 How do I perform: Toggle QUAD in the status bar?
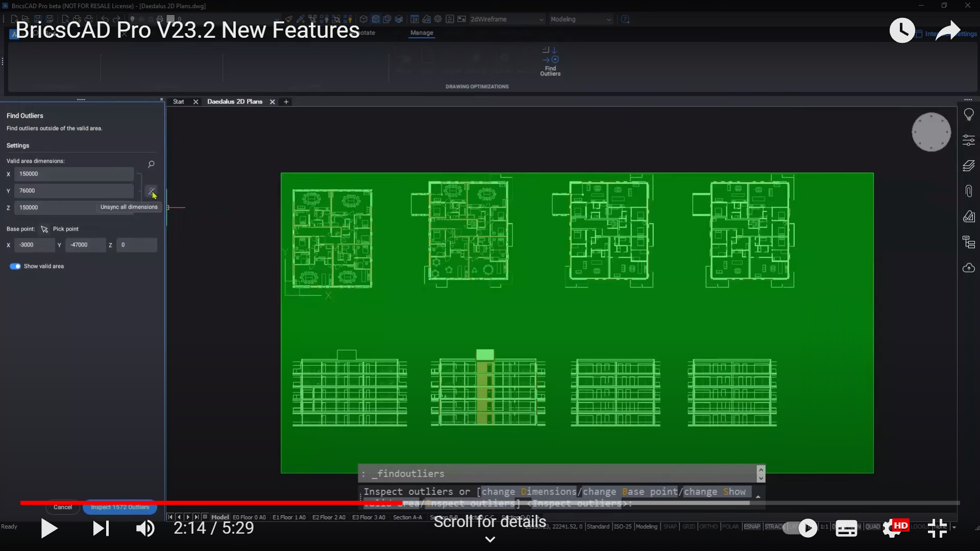(x=872, y=527)
